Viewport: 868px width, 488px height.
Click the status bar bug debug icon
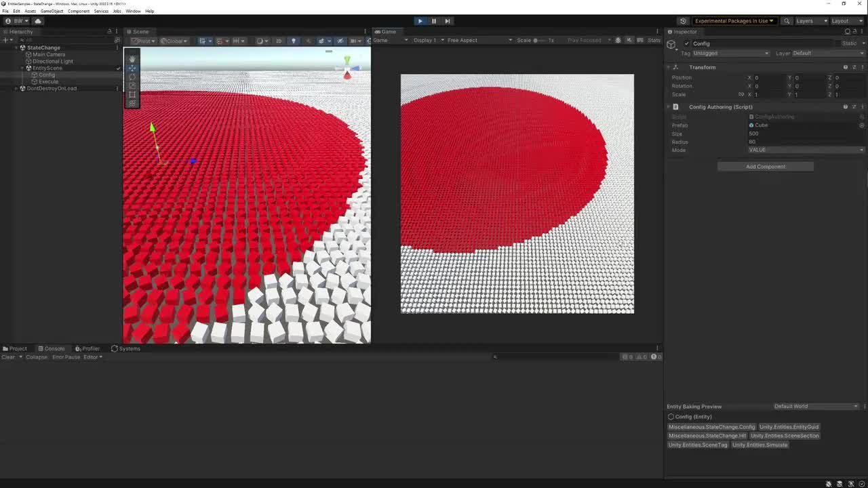[x=829, y=484]
